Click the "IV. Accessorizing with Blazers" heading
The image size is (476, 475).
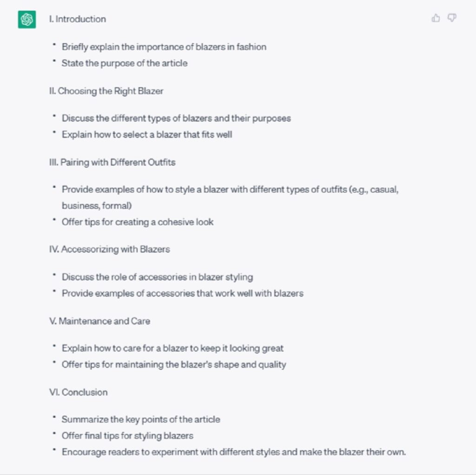click(x=109, y=249)
